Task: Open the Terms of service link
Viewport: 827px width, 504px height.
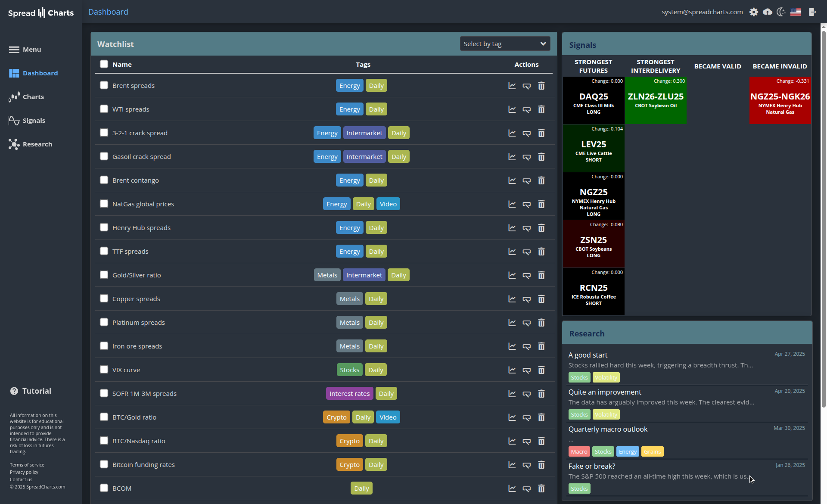Action: [x=27, y=465]
